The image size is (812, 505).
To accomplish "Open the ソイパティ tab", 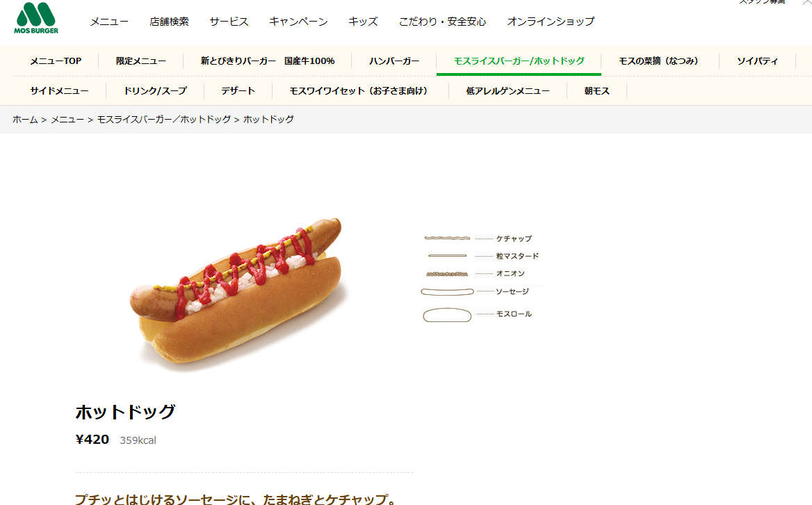I will click(757, 61).
